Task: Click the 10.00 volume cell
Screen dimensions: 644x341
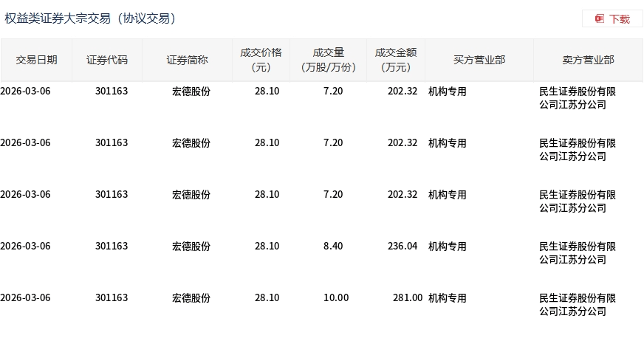Action: point(336,298)
